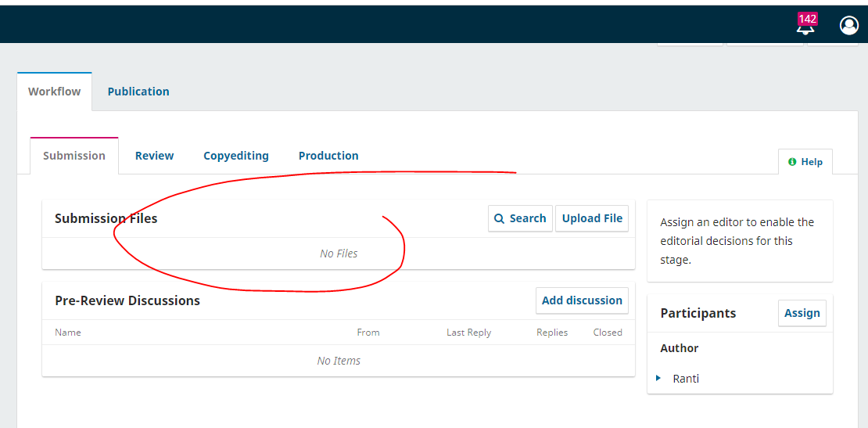The height and width of the screenshot is (428, 868).
Task: Click the Closed column header
Action: 607,333
